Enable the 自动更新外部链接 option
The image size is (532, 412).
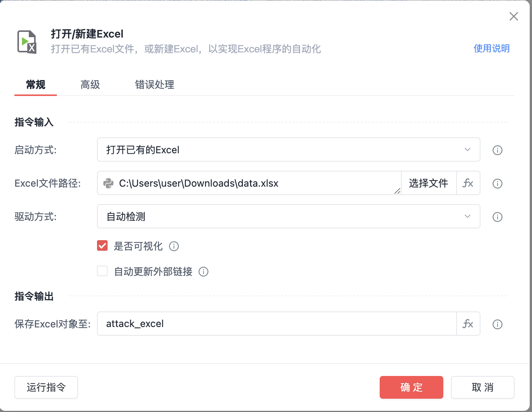(102, 271)
